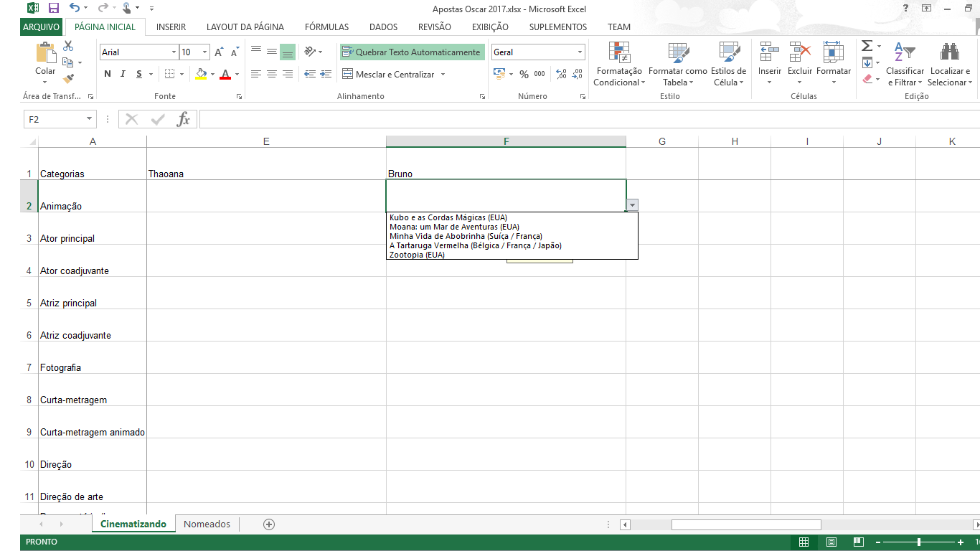Click the Save floppy disk icon
This screenshot has width=980, height=551.
pos(53,9)
